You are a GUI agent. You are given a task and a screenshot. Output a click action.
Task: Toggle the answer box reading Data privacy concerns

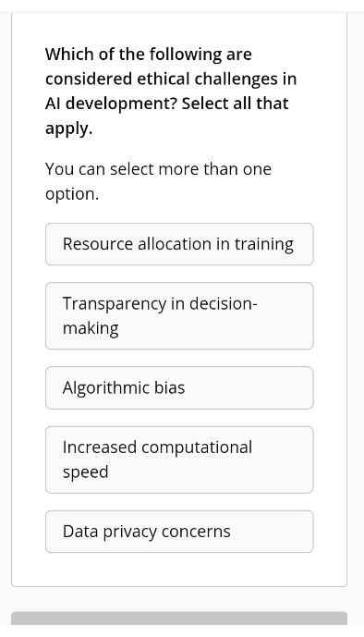pos(179,532)
